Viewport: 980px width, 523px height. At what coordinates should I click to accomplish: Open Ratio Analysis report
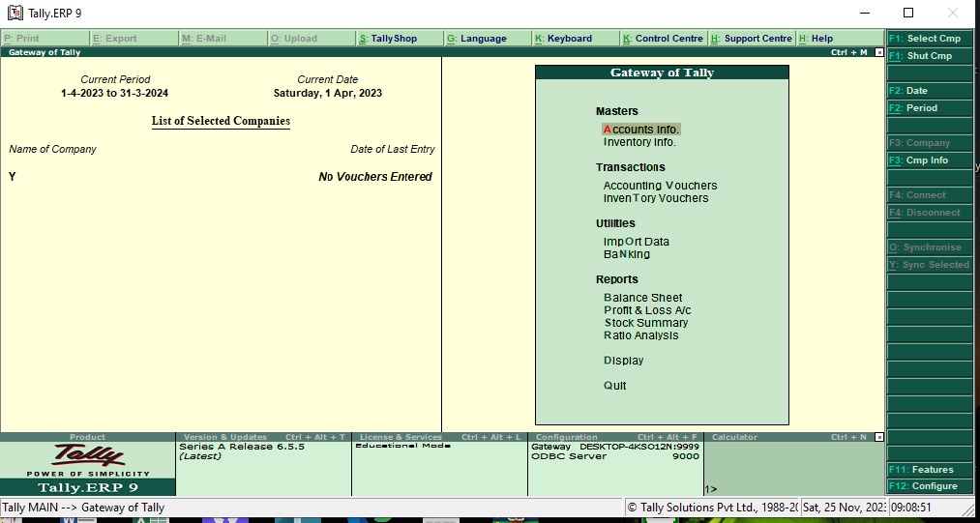point(640,335)
